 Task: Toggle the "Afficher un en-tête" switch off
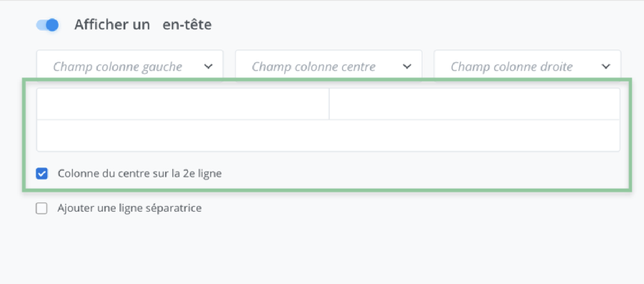tap(47, 25)
